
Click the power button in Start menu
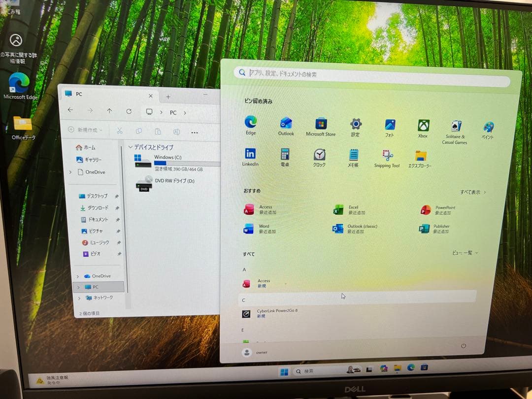tap(464, 346)
